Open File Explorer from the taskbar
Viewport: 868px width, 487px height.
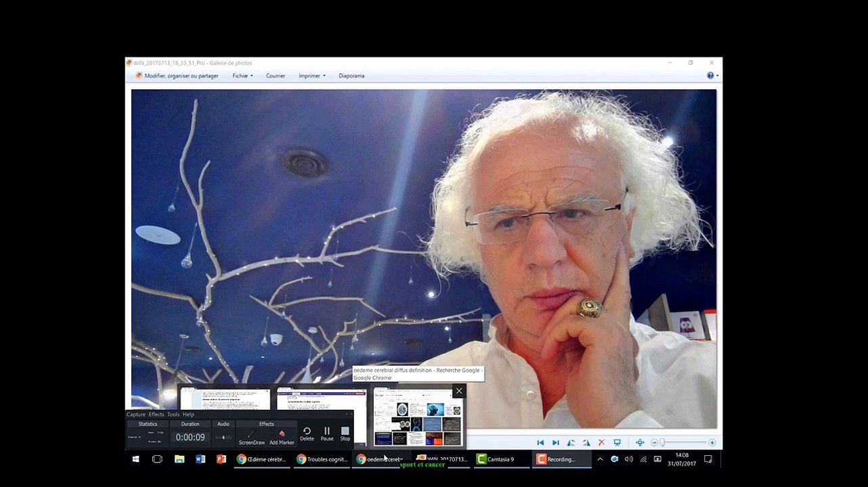(x=179, y=459)
